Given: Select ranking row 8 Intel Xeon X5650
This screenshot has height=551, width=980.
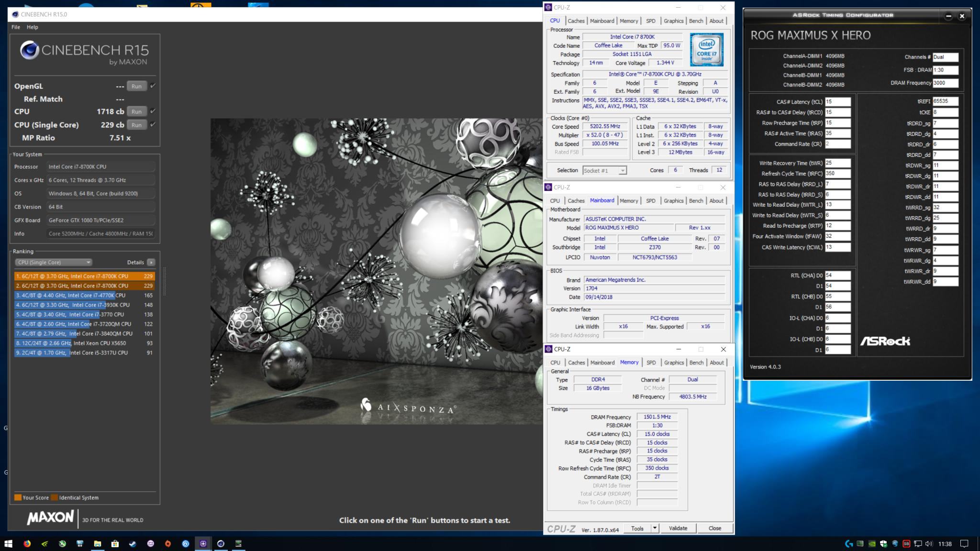Looking at the screenshot, I should tap(85, 343).
